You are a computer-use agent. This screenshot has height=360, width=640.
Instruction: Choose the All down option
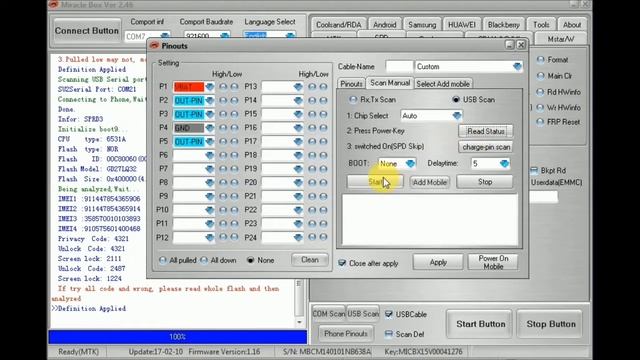[x=204, y=260]
